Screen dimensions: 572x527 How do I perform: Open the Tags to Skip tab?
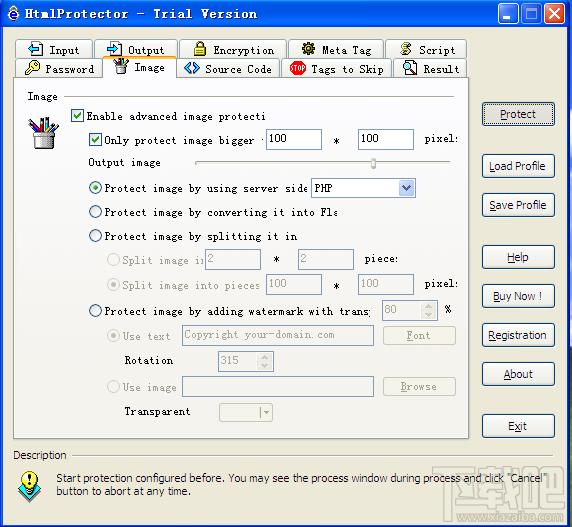[x=336, y=68]
